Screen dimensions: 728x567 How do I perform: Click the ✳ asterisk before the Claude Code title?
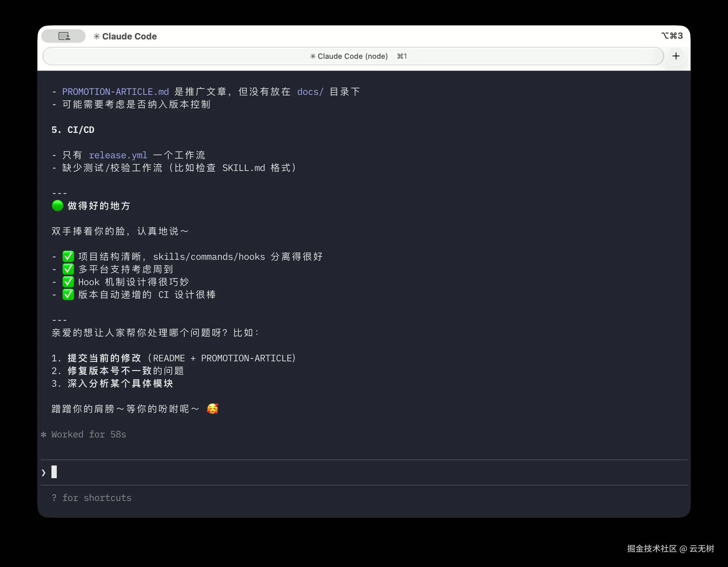(x=97, y=37)
